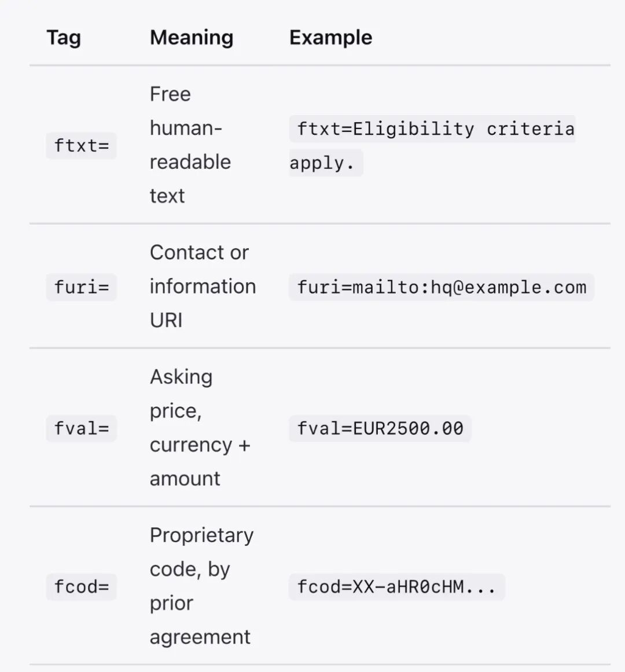Click the 'Contact or information URI' description
This screenshot has height=672, width=625.
pyautogui.click(x=203, y=286)
